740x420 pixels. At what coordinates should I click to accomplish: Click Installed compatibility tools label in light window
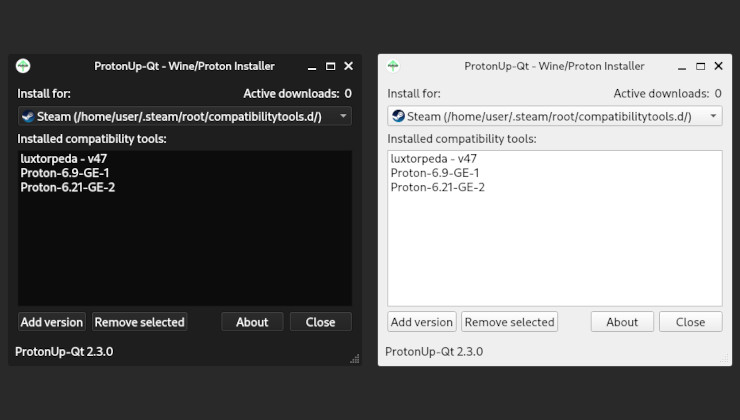pyautogui.click(x=462, y=139)
